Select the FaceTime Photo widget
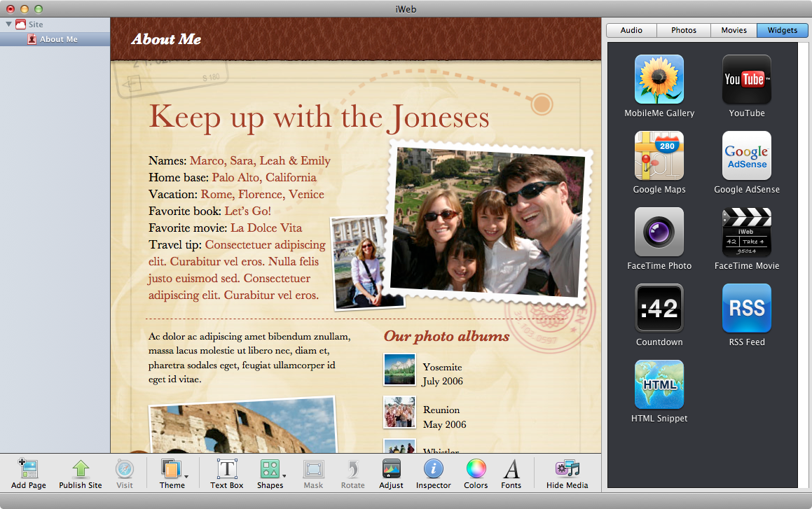Image resolution: width=812 pixels, height=509 pixels. click(659, 232)
